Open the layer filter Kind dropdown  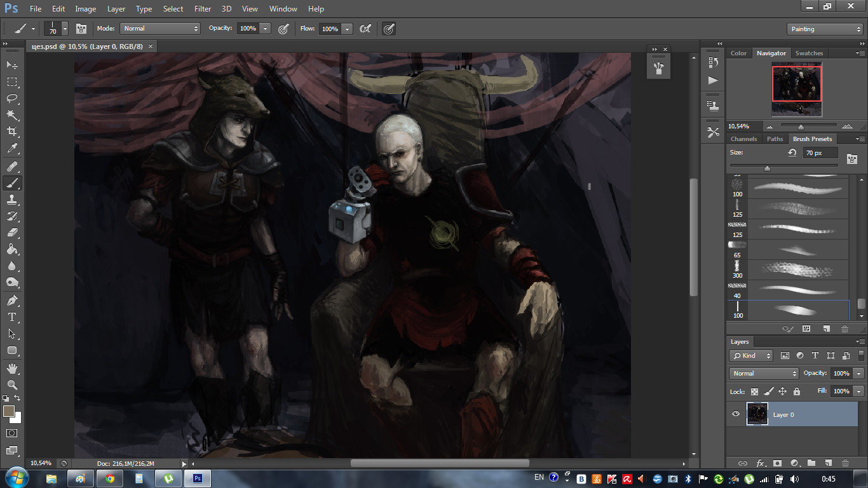tap(751, 356)
